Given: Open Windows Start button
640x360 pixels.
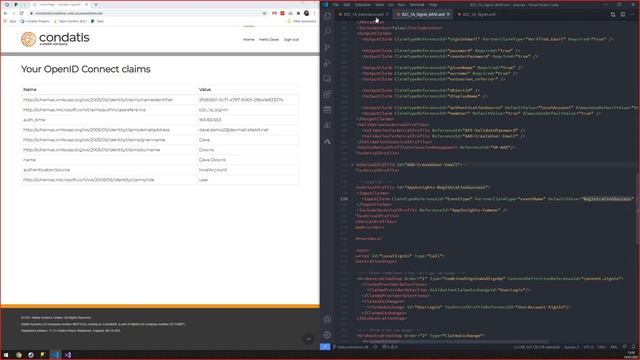Looking at the screenshot, I should (6, 355).
